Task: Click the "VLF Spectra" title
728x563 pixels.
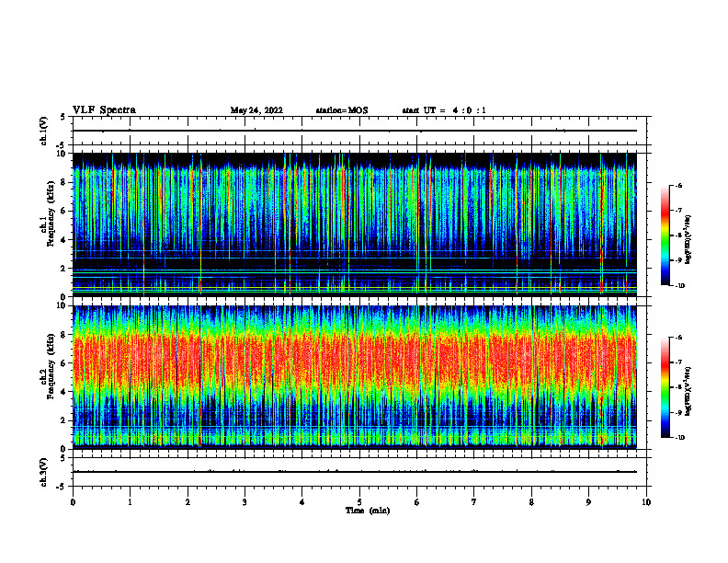Action: [x=104, y=110]
